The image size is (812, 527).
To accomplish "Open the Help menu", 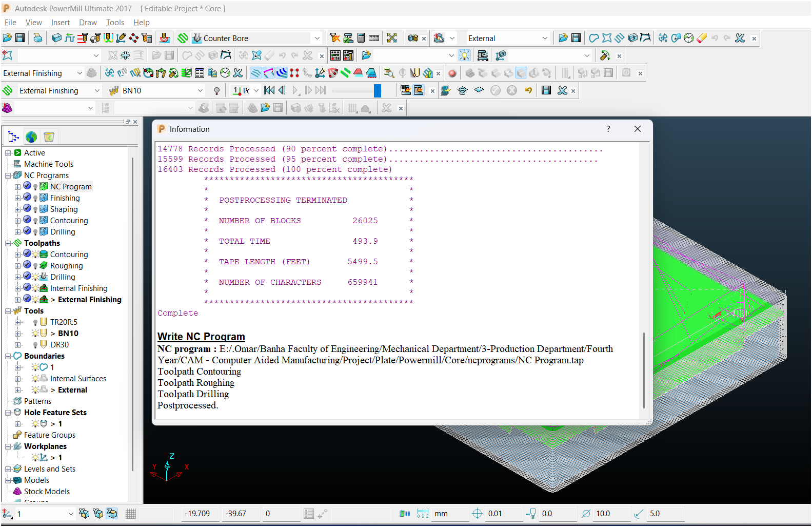I will tap(142, 23).
